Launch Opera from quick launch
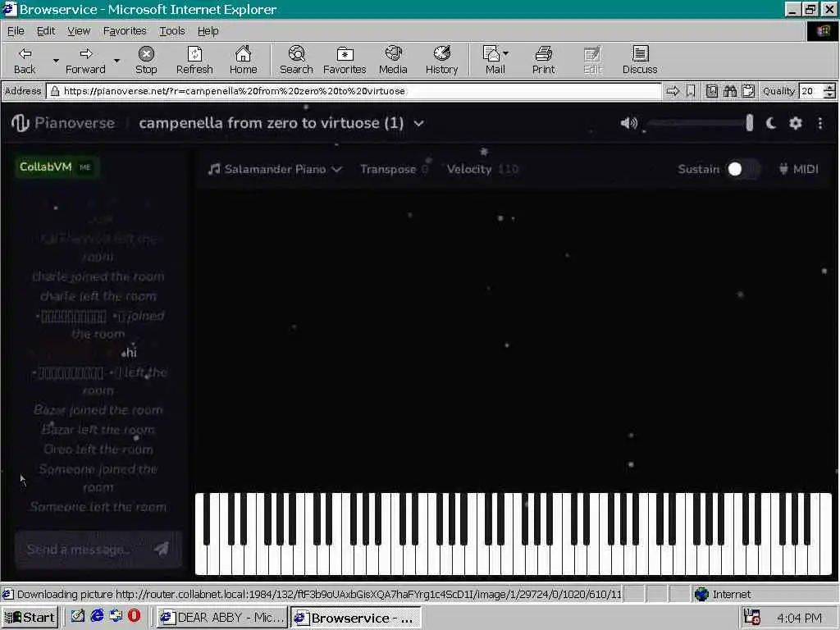This screenshot has height=630, width=840. point(134,616)
